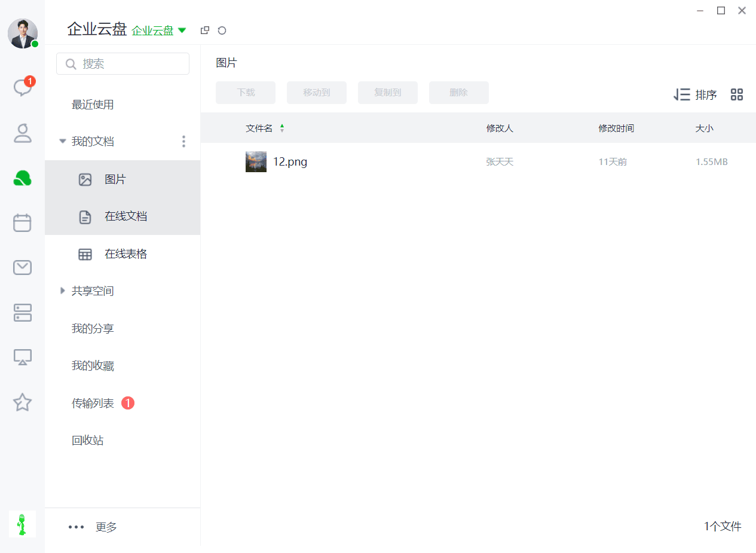Viewport: 756px width, 553px height.
Task: Open the chat messages icon with badge
Action: [23, 87]
